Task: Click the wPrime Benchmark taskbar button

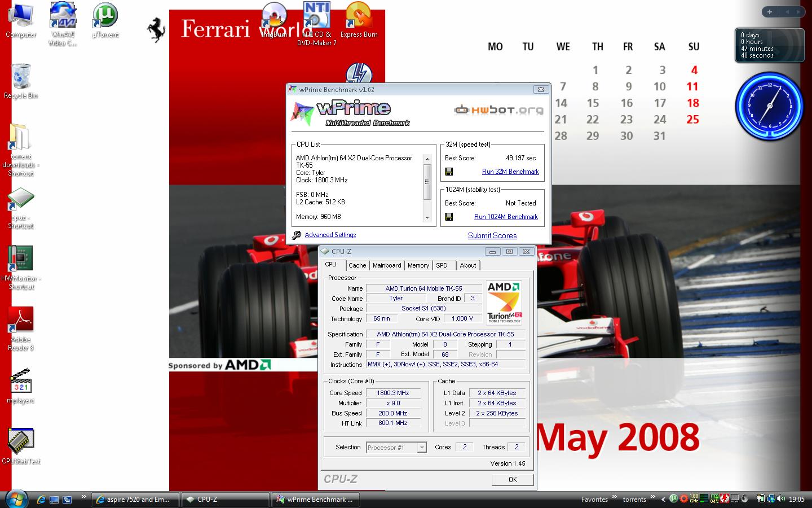Action: pyautogui.click(x=316, y=500)
